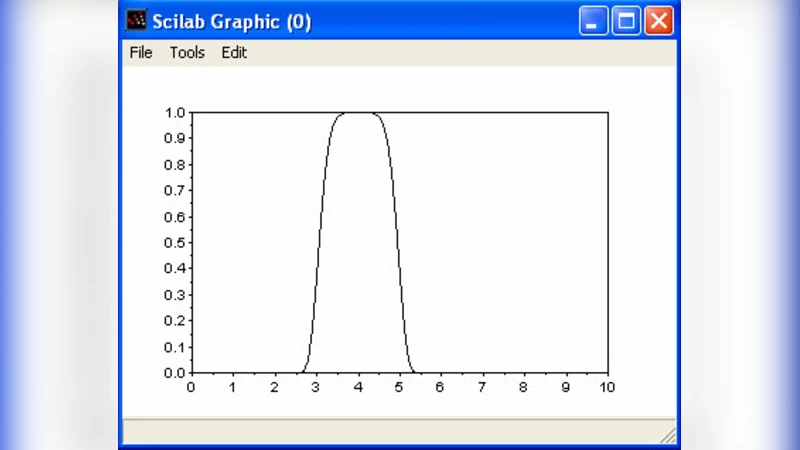Screen dimensions: 800x450
Task: Click the resize grip in window corner
Action: point(668,435)
